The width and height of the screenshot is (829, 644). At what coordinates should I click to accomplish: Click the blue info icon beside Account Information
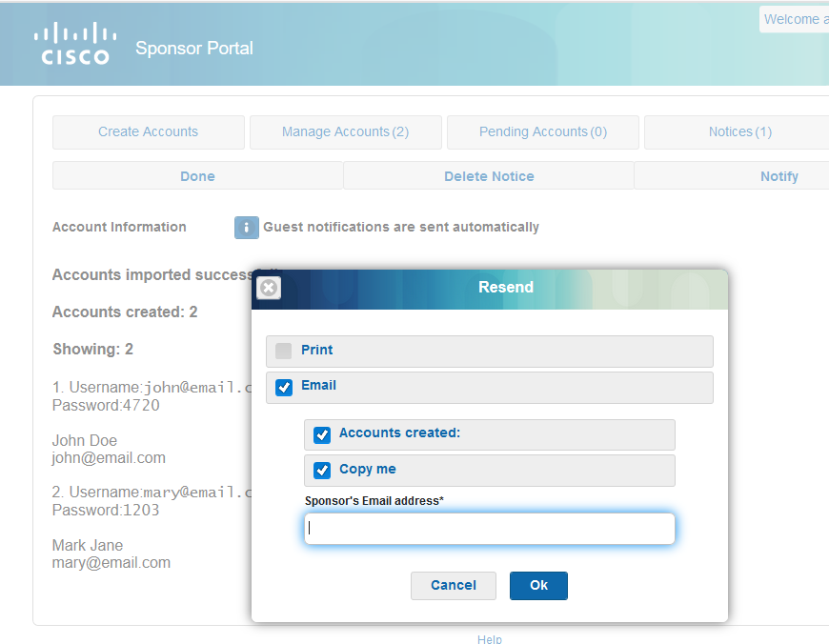(246, 227)
